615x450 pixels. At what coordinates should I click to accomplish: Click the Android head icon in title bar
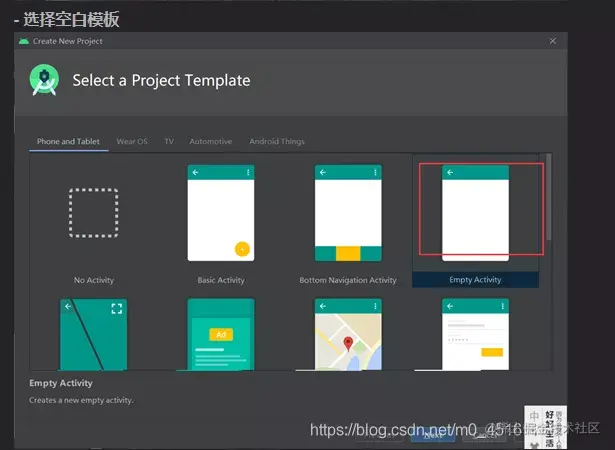pos(24,41)
